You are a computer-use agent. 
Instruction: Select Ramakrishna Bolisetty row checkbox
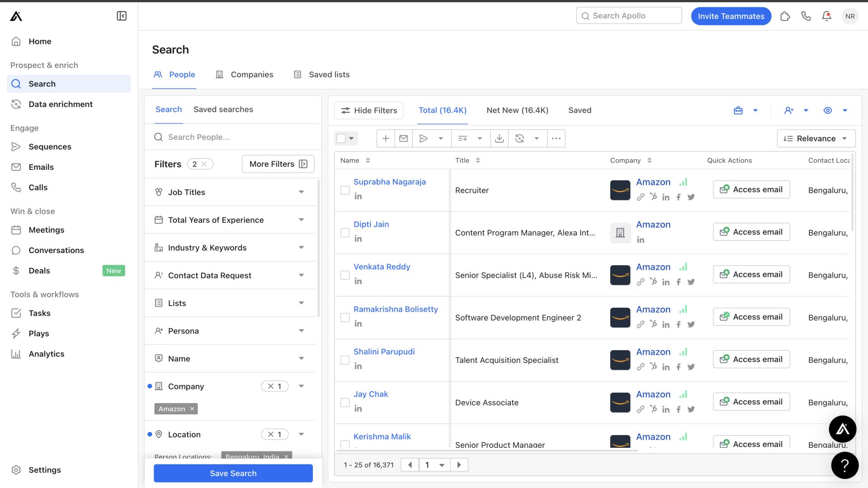[x=345, y=318]
